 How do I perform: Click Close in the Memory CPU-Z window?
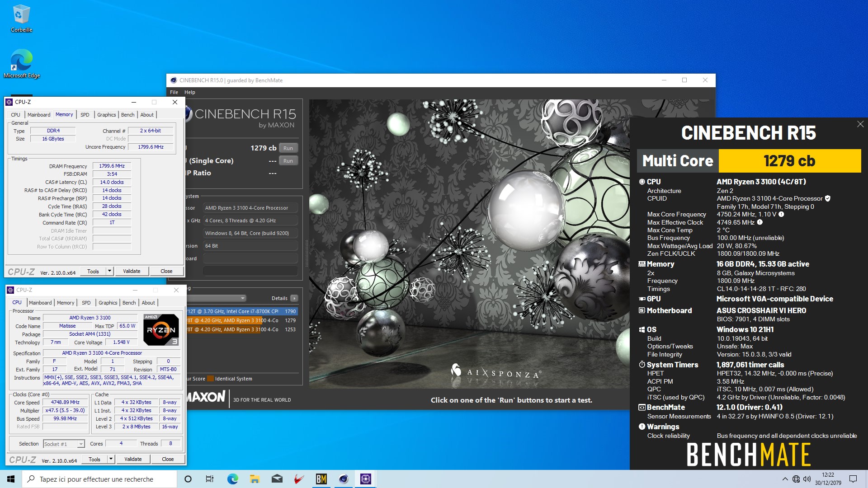pyautogui.click(x=166, y=271)
